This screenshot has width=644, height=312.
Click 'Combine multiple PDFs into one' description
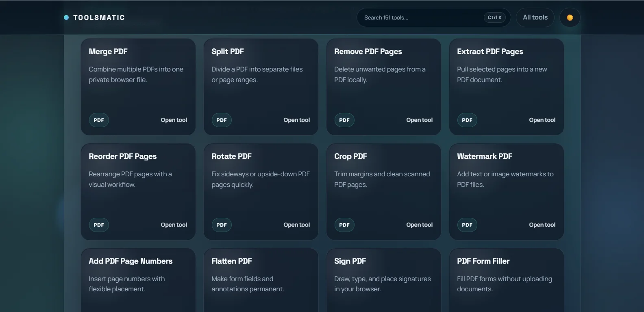coord(136,74)
